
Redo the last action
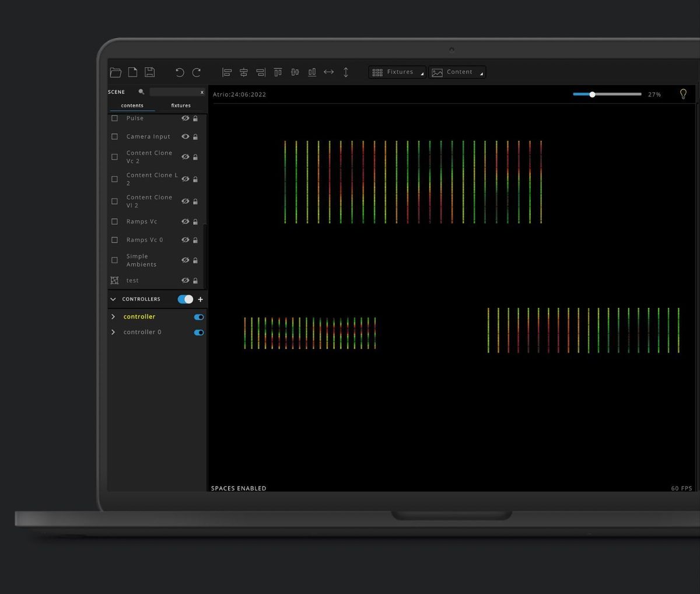(197, 72)
